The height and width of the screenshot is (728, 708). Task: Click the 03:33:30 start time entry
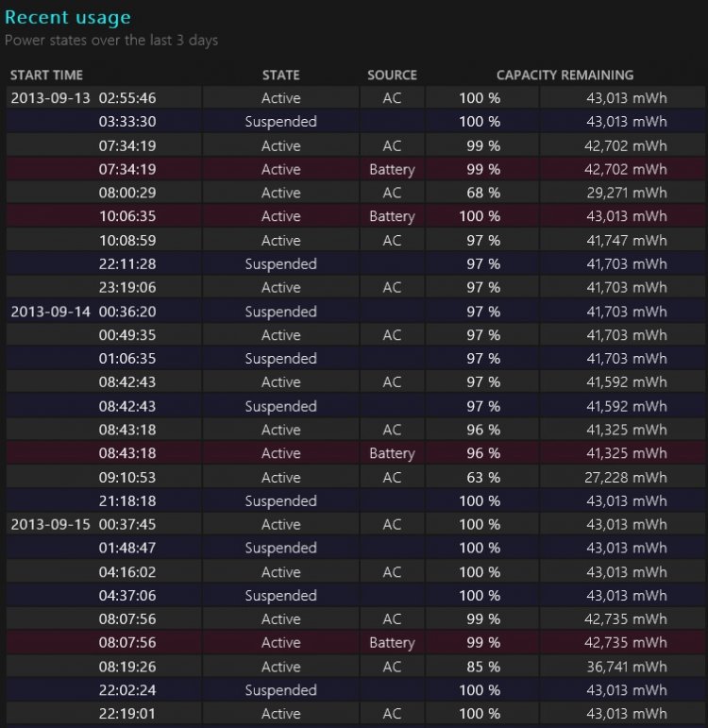tap(127, 122)
